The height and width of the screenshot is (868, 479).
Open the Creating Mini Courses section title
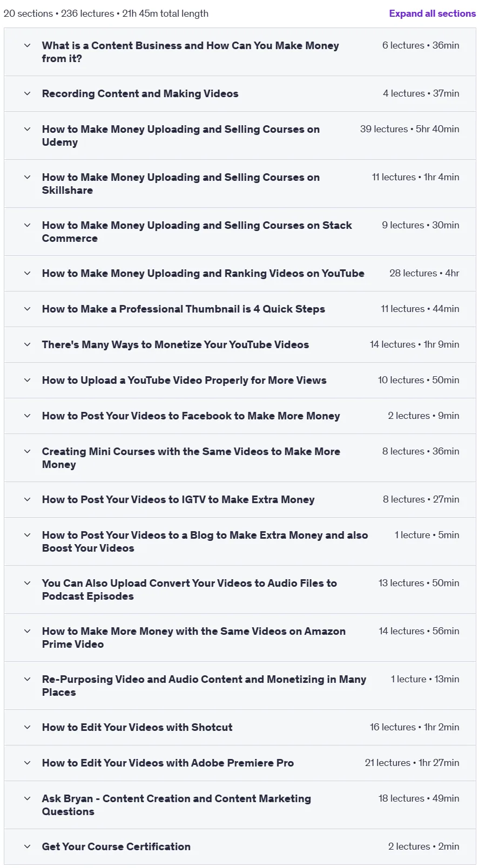click(x=191, y=458)
